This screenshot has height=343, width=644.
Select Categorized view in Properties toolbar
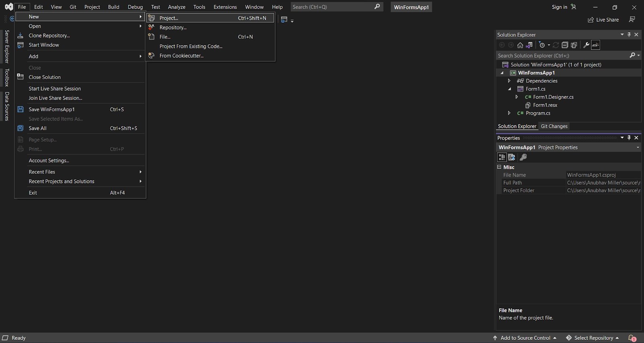502,157
